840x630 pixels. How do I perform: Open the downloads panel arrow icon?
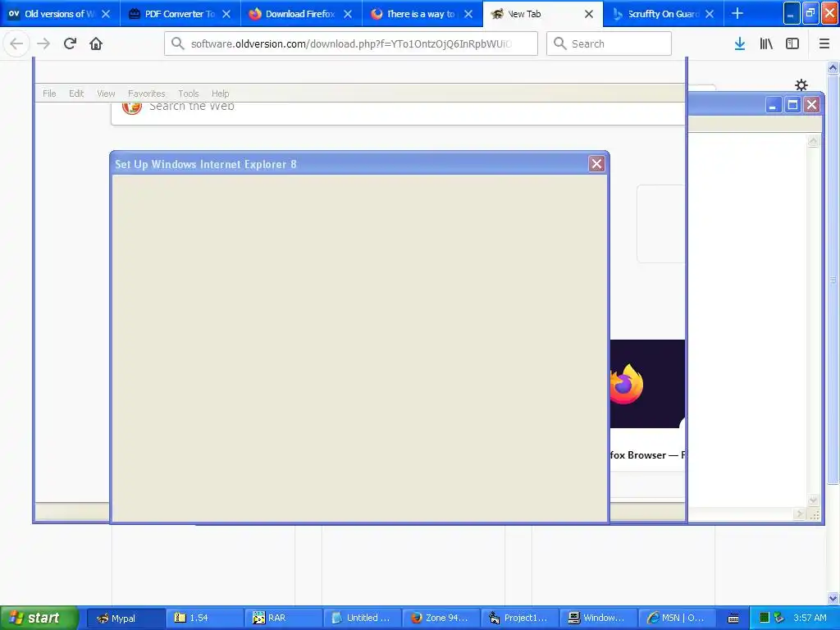point(740,43)
